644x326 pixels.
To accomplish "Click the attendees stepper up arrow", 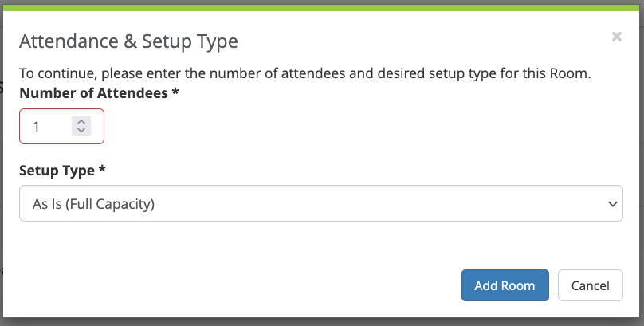I will click(81, 121).
